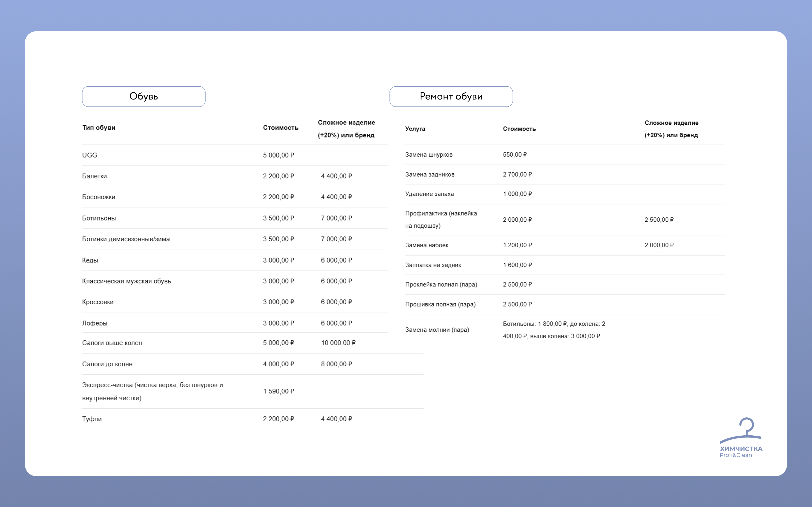Click the Лоферы row label
The width and height of the screenshot is (812, 507).
pyautogui.click(x=95, y=323)
